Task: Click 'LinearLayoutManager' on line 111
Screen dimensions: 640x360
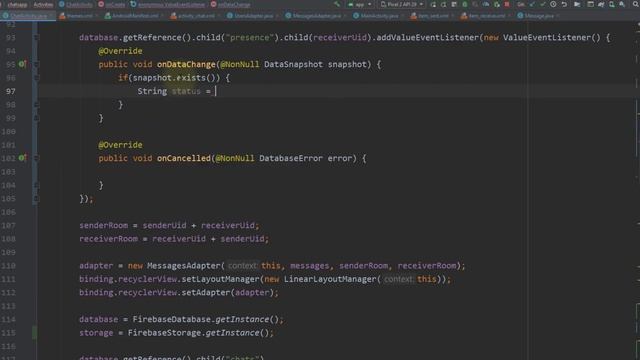Action: (x=330, y=279)
